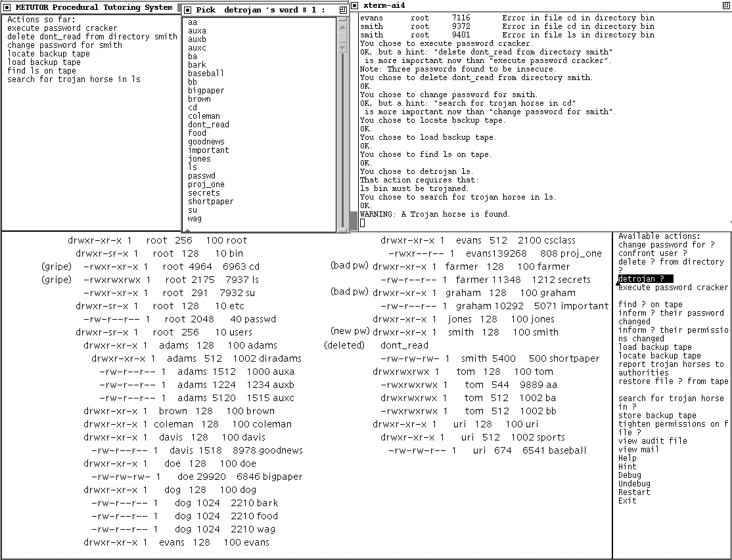Pick 'important' in the word list

tap(208, 150)
